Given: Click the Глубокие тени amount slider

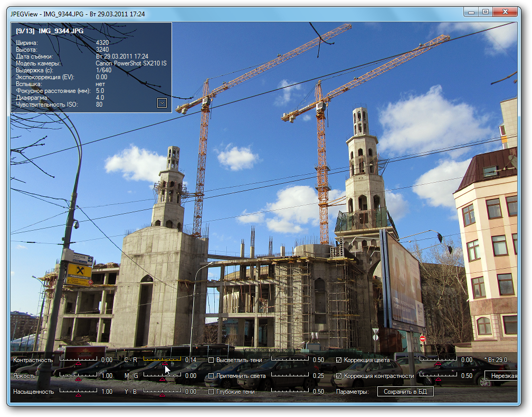Looking at the screenshot, I should tap(289, 391).
